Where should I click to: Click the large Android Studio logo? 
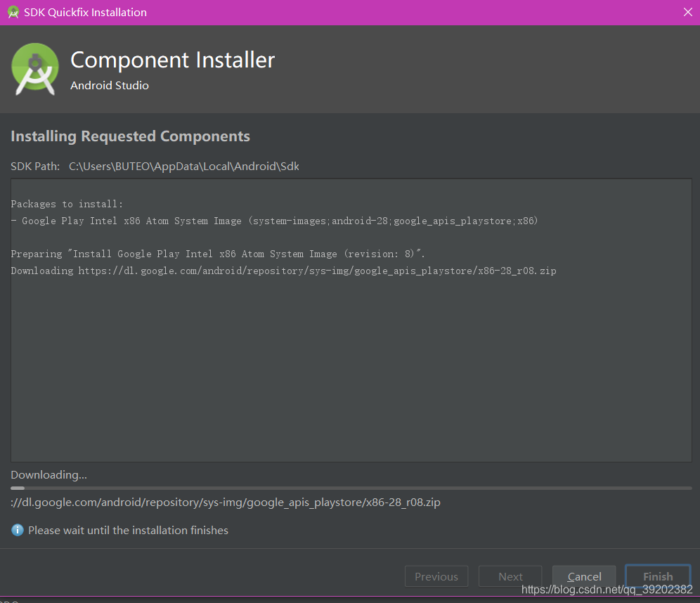click(35, 69)
